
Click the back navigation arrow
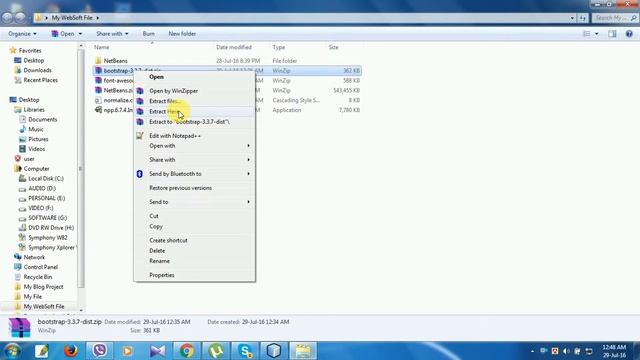pos(7,18)
